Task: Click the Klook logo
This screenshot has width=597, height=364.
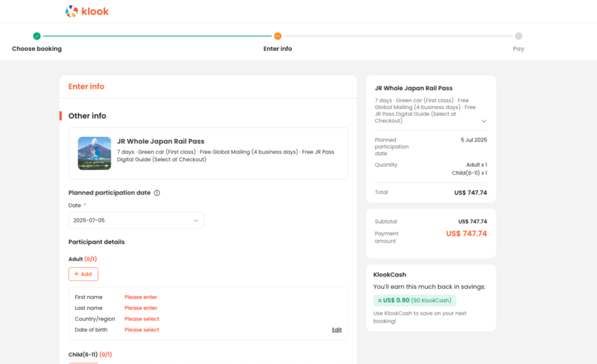Action: 87,12
